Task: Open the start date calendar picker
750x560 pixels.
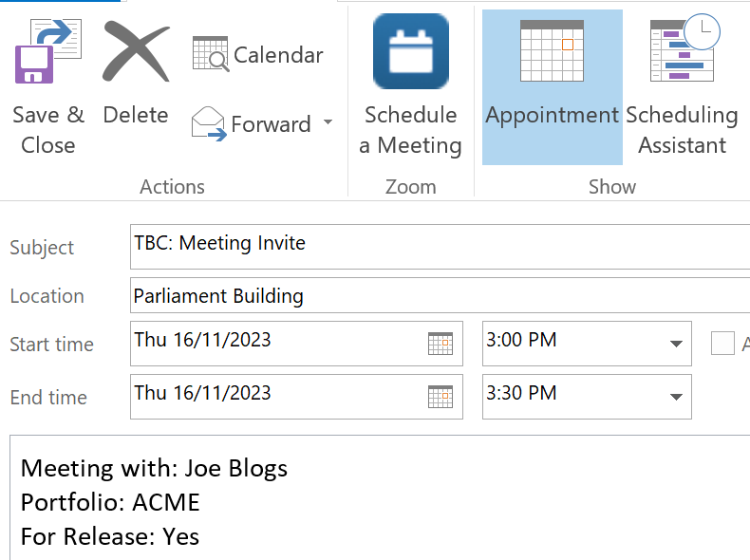Action: point(440,344)
